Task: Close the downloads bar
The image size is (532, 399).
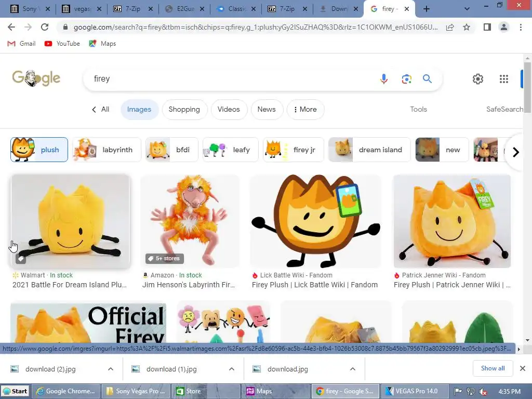Action: click(523, 368)
